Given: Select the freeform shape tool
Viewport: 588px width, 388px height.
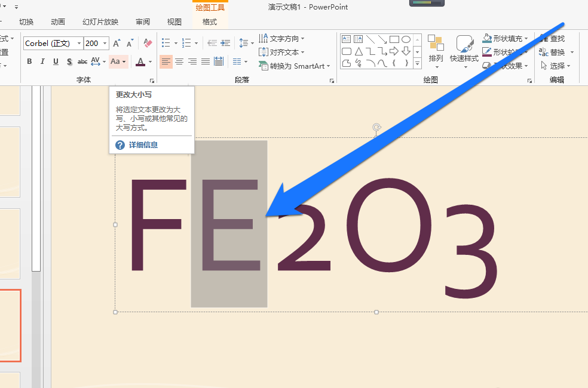Looking at the screenshot, I should click(347, 63).
